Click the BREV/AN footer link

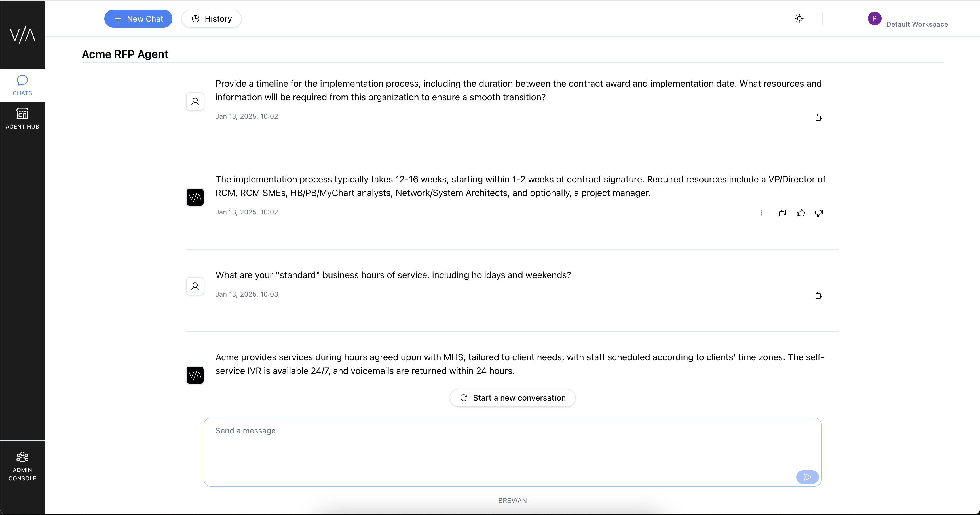(512, 500)
